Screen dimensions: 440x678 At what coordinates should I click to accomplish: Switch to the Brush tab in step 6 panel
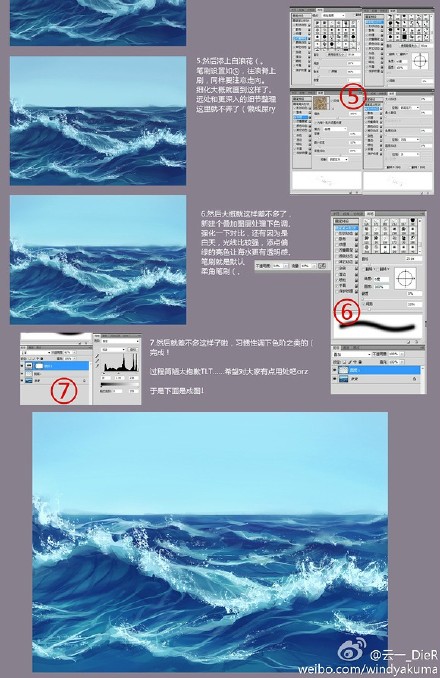point(370,214)
